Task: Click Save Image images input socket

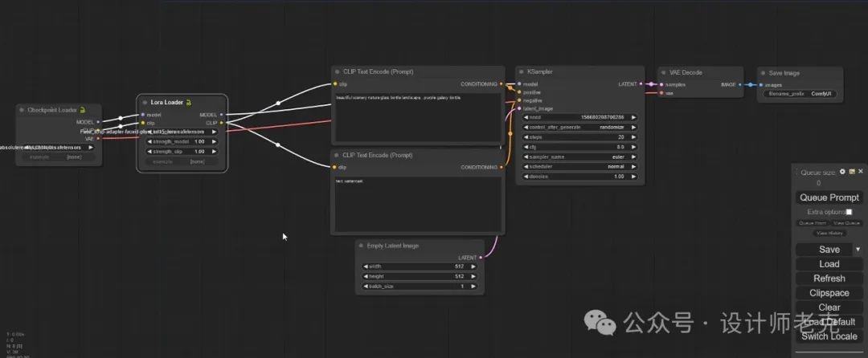Action: coord(760,85)
